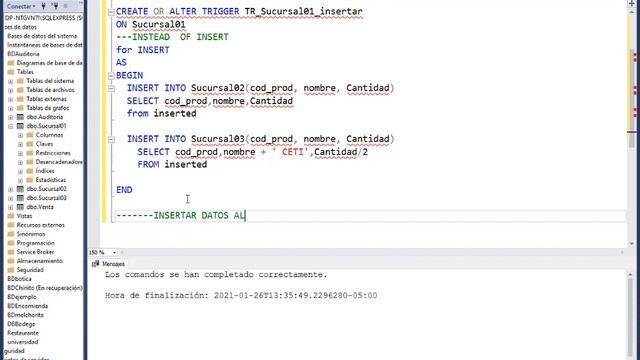Click the Desencadenadores folder icon
640x360 pixels.
coord(30,162)
